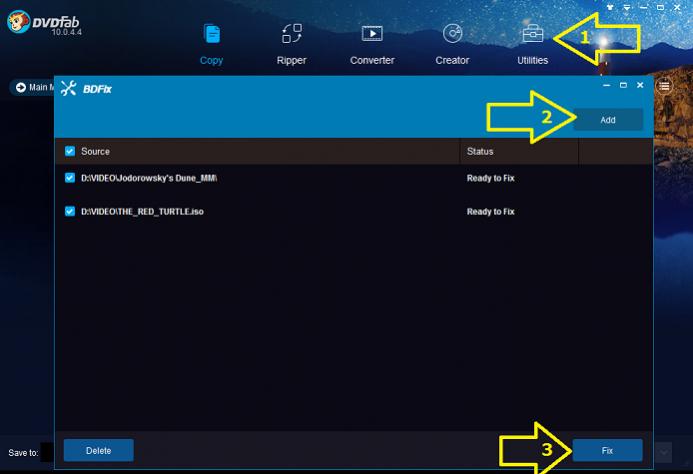
Task: Select the Creator tab label
Action: (452, 61)
